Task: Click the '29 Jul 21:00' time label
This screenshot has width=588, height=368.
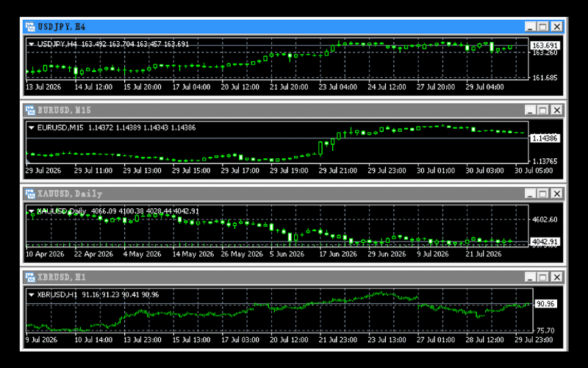Action: click(338, 171)
